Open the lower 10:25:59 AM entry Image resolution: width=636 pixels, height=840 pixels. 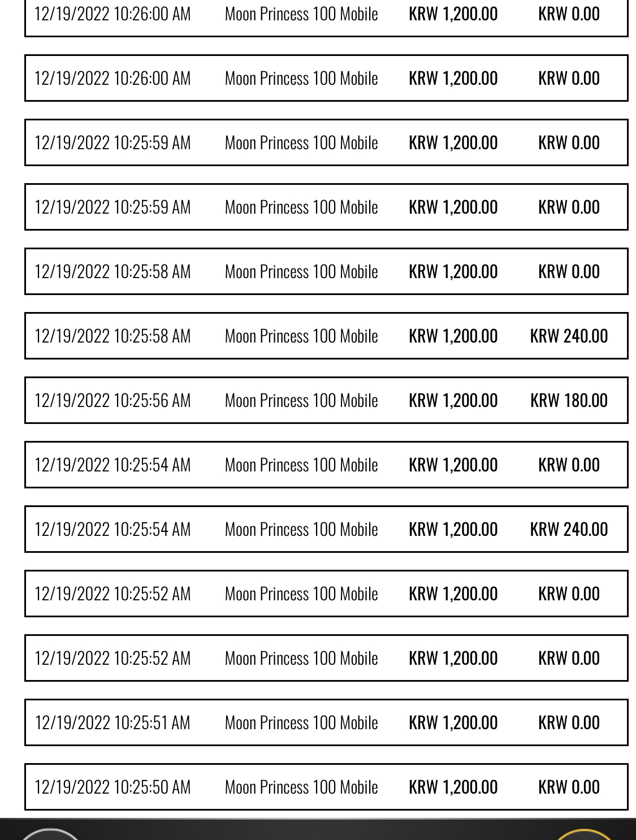pos(326,207)
